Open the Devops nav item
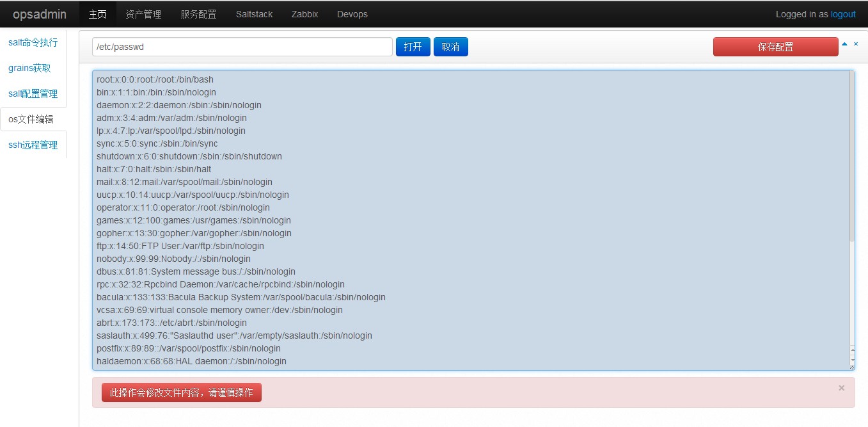This screenshot has width=868, height=427. click(x=352, y=14)
